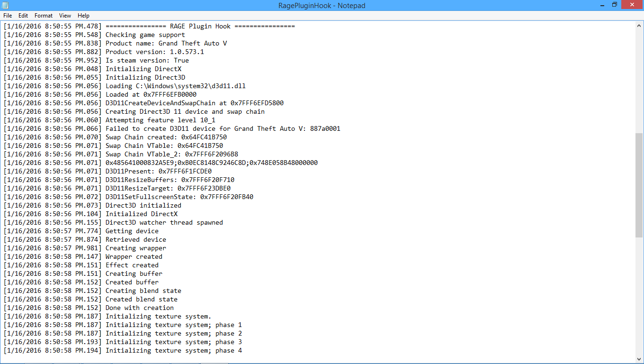Click the 'D3D11ResizeTarget' line
Screen dimensions: 644x364
(117, 188)
